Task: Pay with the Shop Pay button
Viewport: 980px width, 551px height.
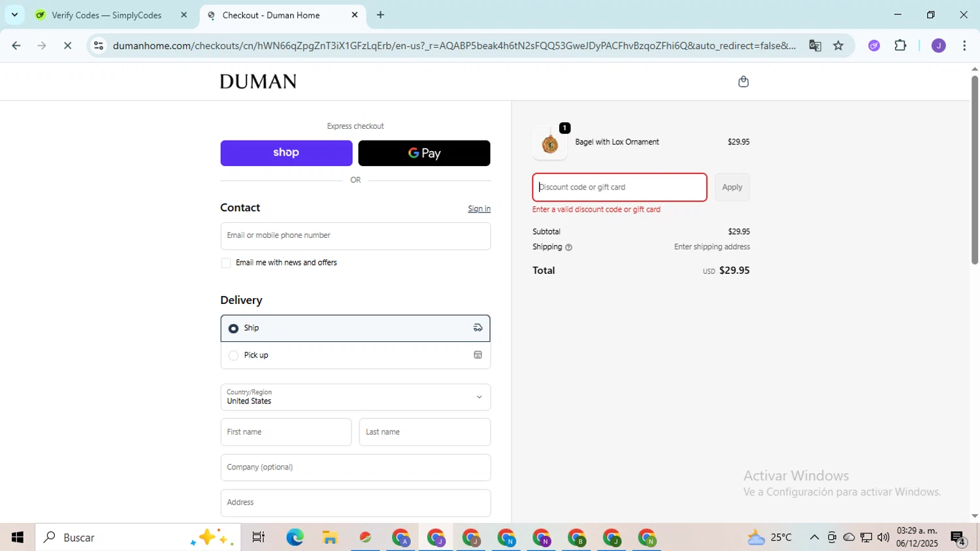Action: pos(286,153)
